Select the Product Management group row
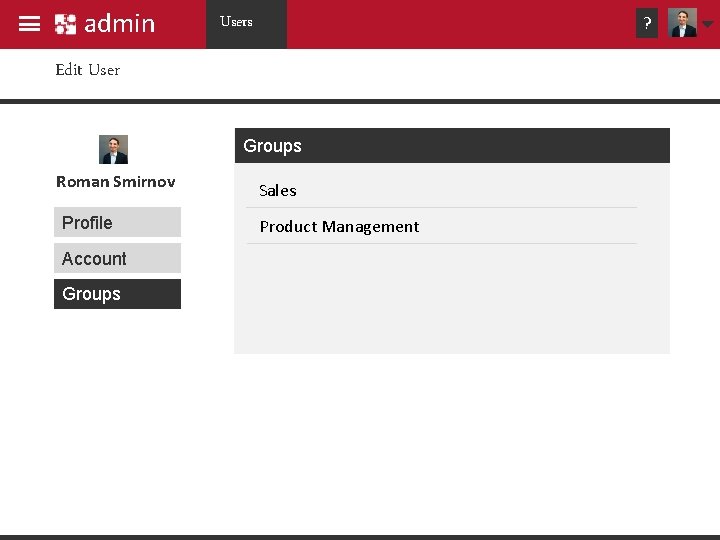The height and width of the screenshot is (540, 720). (x=441, y=226)
